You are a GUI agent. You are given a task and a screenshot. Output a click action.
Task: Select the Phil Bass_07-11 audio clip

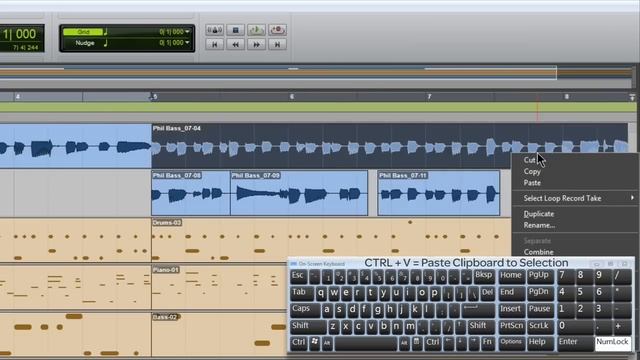click(439, 193)
